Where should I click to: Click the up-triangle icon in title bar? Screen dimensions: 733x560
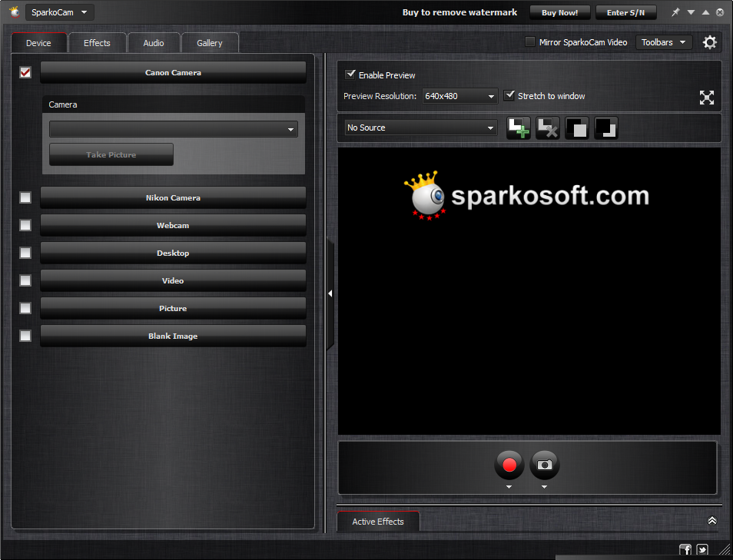(x=705, y=12)
